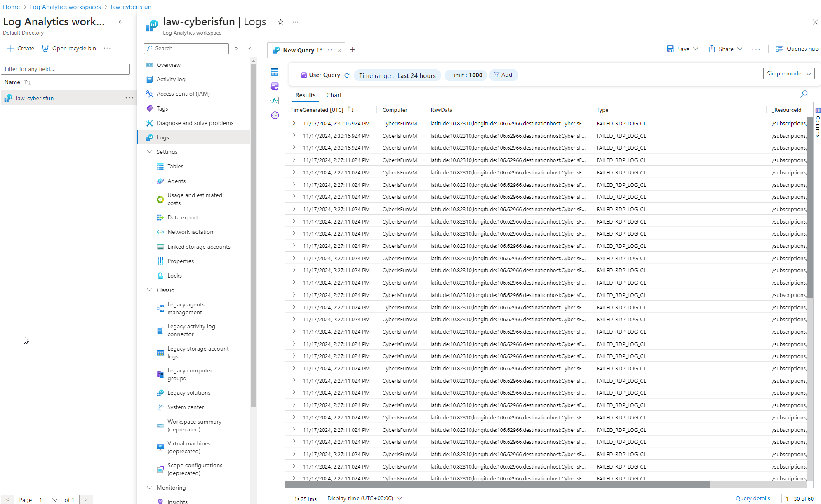Screen dimensions: 821x504
Task: Focus the resource menu Search field
Action: pos(186,48)
